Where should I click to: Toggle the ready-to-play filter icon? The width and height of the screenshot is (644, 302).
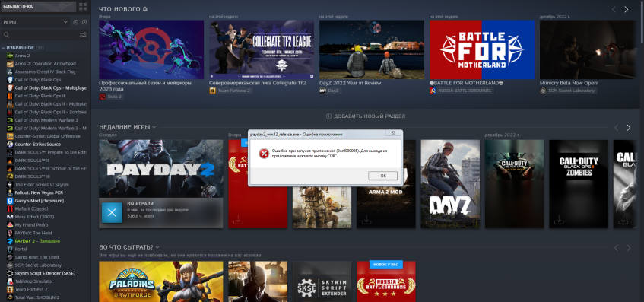[84, 22]
